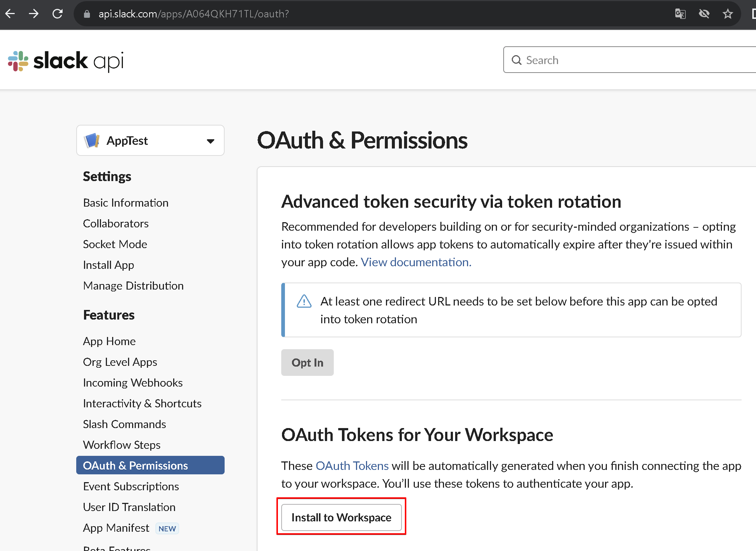The width and height of the screenshot is (756, 551).
Task: Open Basic Information settings page
Action: click(125, 203)
